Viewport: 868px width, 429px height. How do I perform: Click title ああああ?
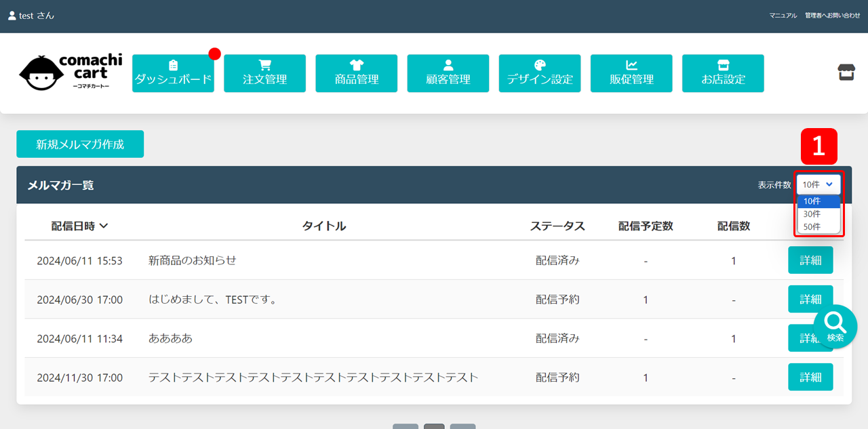tap(170, 338)
